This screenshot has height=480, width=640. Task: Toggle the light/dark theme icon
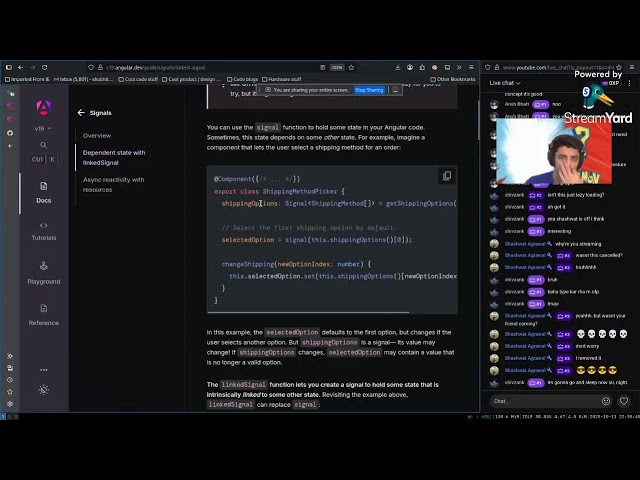click(44, 390)
